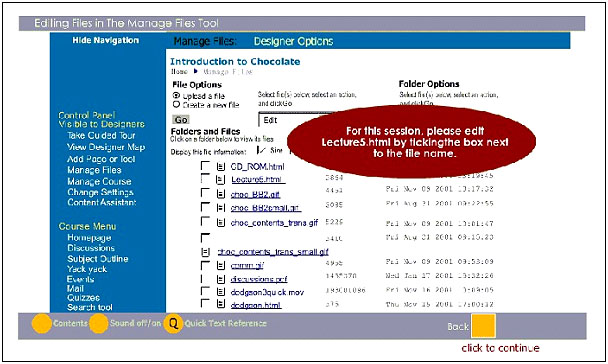Click the Contents orange circle button
This screenshot has height=364, width=608.
click(41, 324)
